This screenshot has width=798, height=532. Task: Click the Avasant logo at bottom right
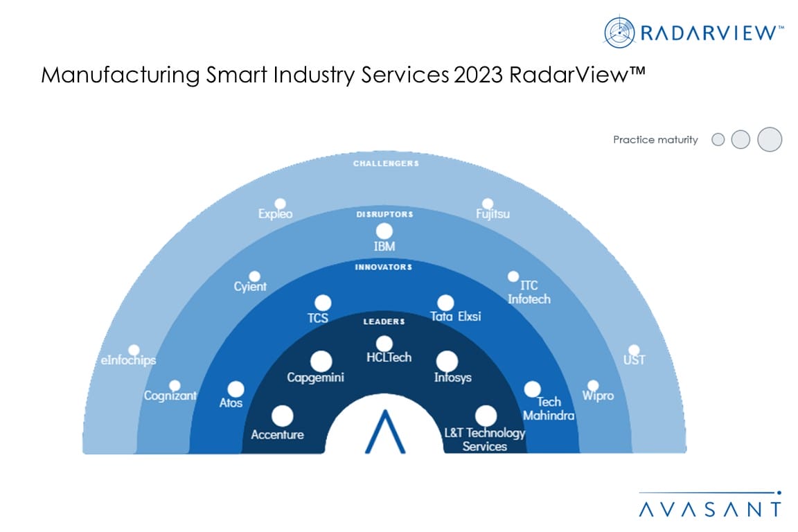(x=709, y=506)
